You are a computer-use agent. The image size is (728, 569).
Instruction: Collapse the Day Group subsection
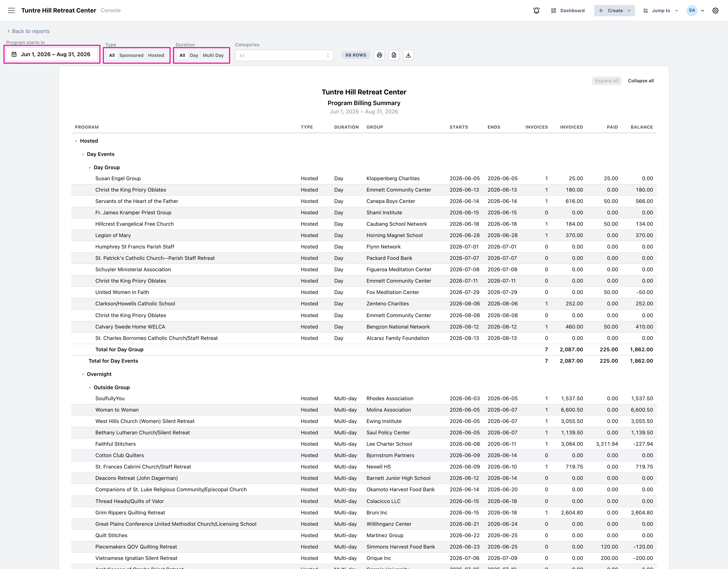click(90, 168)
